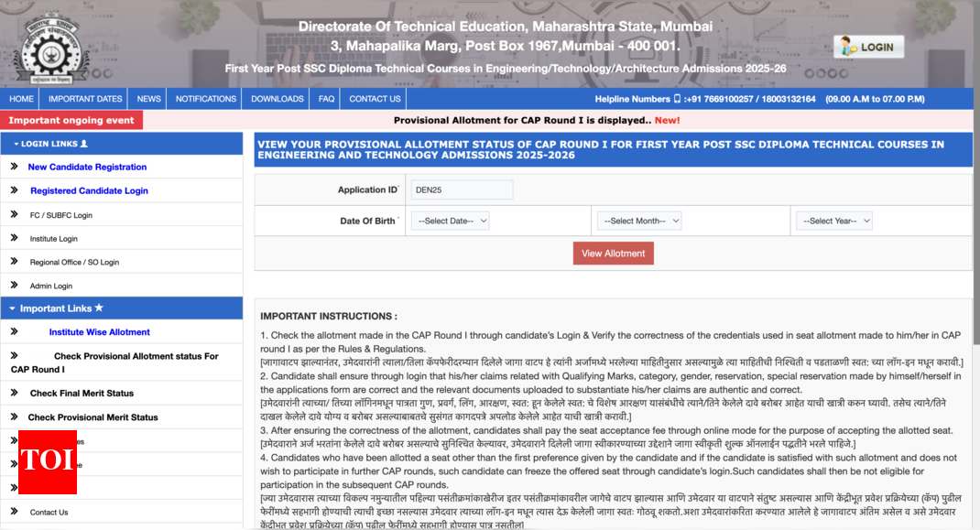Open the Select Year dropdown
Viewport: 980px width, 530px height.
[833, 221]
